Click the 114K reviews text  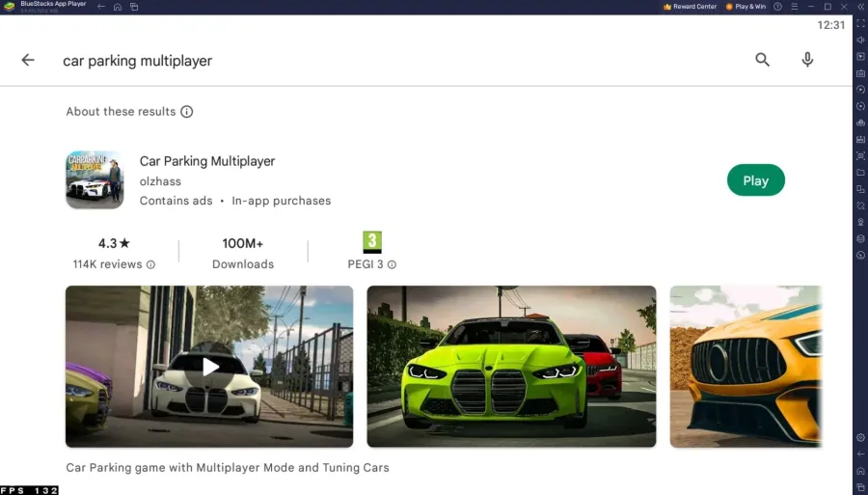coord(107,264)
